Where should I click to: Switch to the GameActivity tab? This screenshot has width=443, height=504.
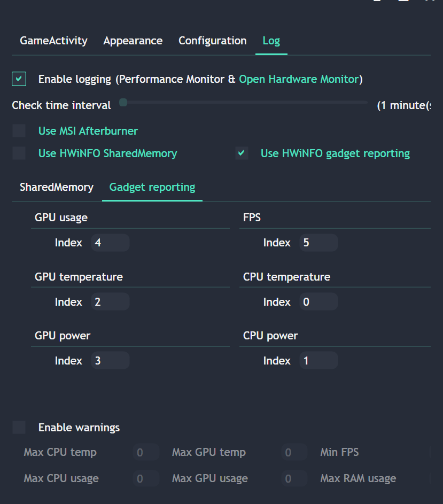[53, 41]
